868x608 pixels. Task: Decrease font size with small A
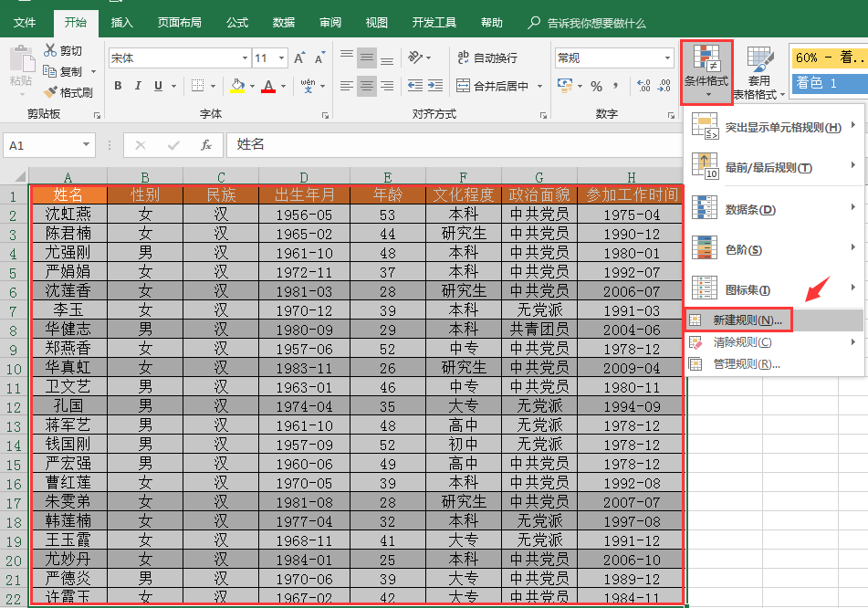[319, 58]
